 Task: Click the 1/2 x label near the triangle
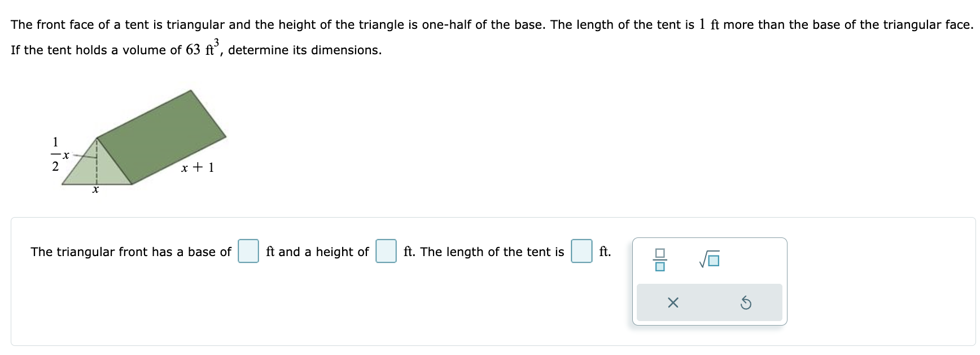click(57, 153)
